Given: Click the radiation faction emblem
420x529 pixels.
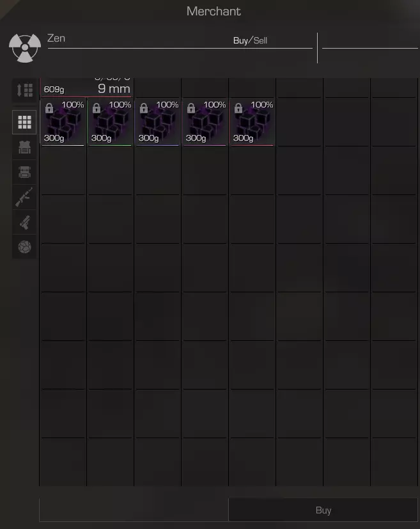Looking at the screenshot, I should (24, 48).
